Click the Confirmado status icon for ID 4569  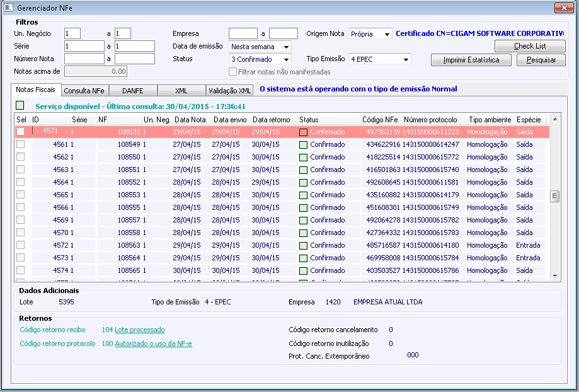tap(304, 221)
